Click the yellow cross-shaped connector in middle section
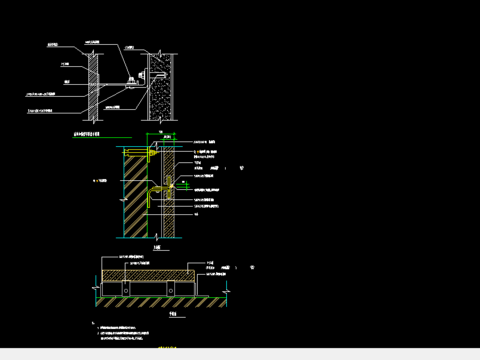 tap(170, 187)
